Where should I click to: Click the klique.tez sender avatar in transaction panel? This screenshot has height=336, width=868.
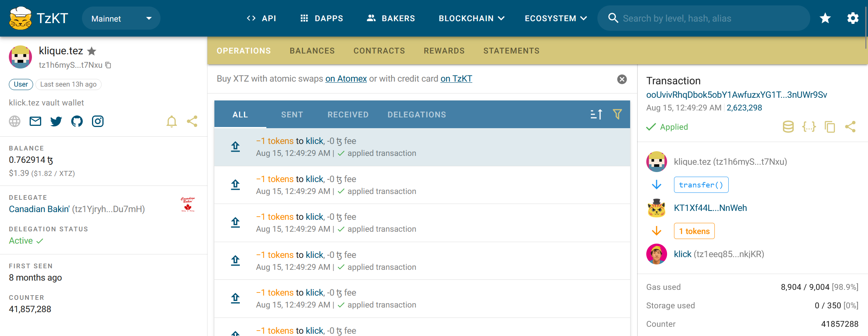tap(657, 162)
